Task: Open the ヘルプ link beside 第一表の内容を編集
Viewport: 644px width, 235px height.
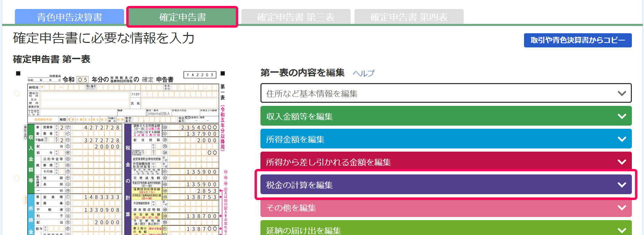Action: pos(363,73)
